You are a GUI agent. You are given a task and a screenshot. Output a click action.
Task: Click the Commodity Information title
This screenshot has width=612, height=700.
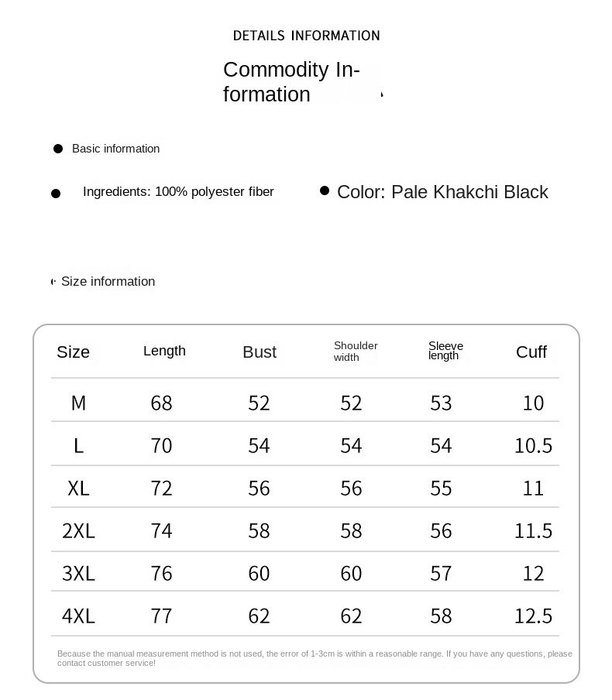[x=291, y=82]
